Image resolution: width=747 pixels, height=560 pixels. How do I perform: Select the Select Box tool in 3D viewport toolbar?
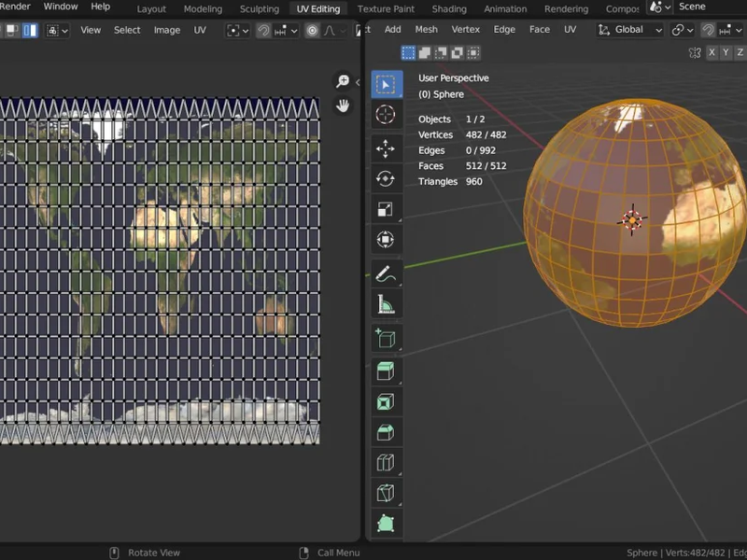387,84
